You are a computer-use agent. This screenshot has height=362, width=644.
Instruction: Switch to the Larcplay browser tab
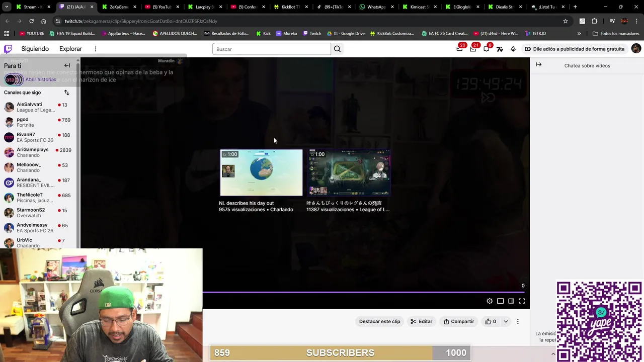click(204, 7)
